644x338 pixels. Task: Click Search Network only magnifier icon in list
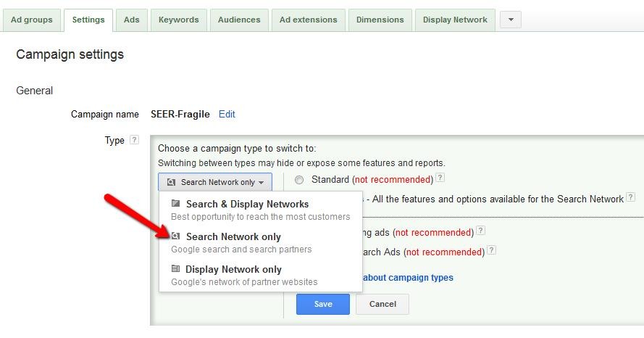tap(175, 236)
